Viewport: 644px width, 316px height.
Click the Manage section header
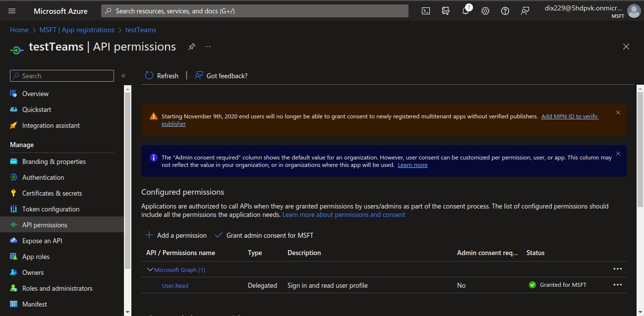[x=22, y=145]
